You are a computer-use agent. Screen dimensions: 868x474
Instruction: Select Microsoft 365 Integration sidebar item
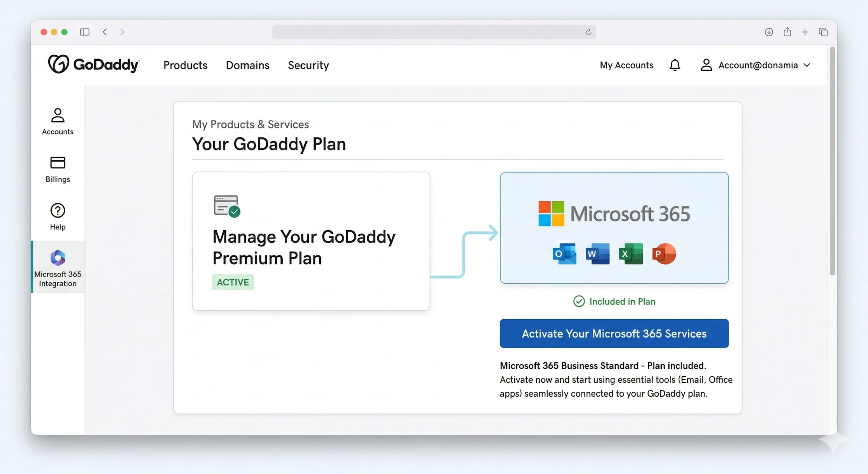tap(58, 267)
